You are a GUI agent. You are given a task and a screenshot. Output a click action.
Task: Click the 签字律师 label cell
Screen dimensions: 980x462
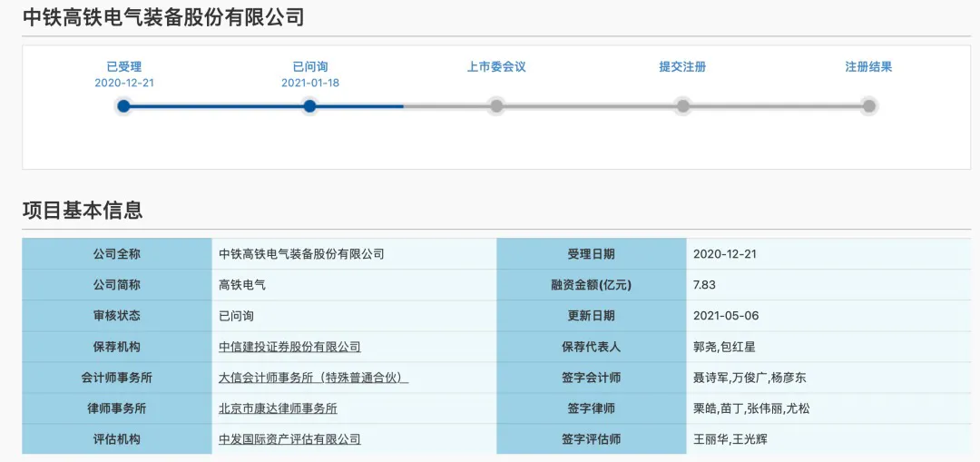(592, 408)
